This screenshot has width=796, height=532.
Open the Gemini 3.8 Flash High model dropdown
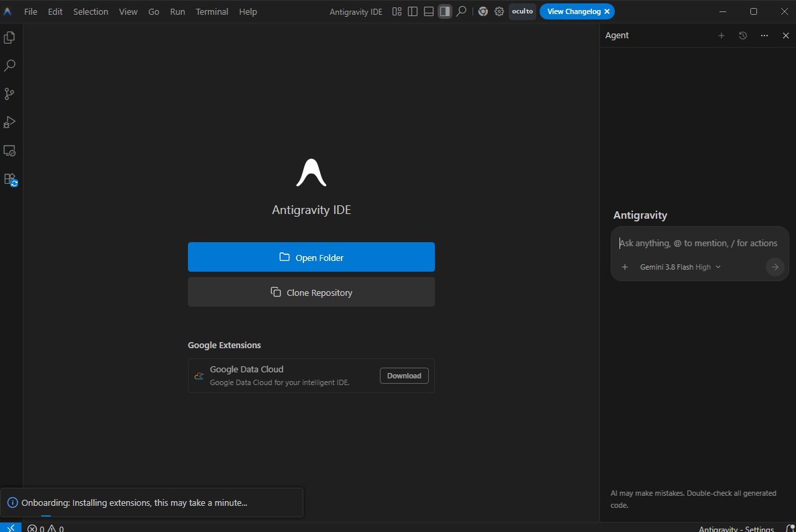click(x=681, y=267)
